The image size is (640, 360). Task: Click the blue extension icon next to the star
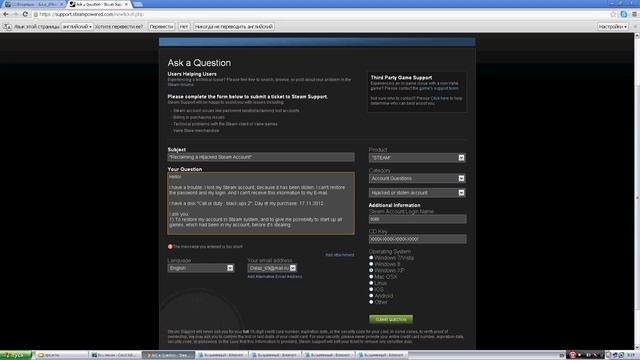pyautogui.click(x=624, y=14)
